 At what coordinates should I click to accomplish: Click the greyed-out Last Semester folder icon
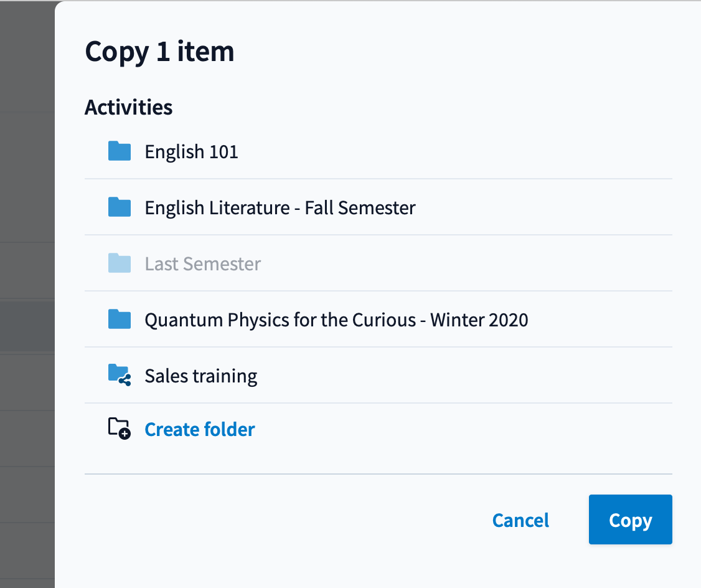coord(120,263)
